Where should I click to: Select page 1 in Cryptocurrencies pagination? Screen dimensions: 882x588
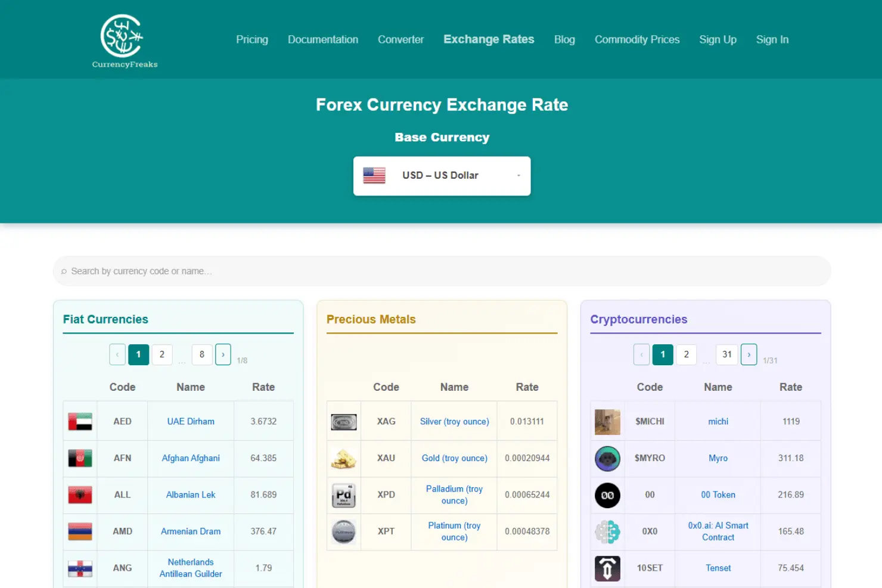[x=663, y=354]
